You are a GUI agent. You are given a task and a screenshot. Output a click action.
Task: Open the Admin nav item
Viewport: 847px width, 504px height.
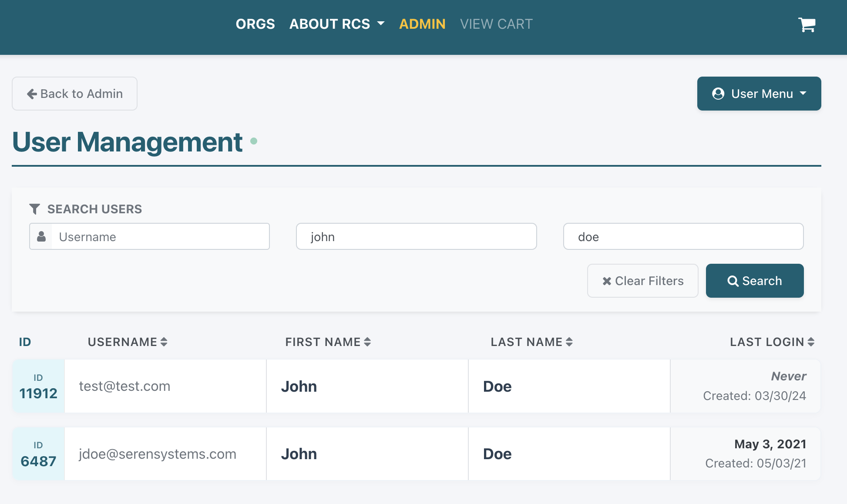pos(422,24)
